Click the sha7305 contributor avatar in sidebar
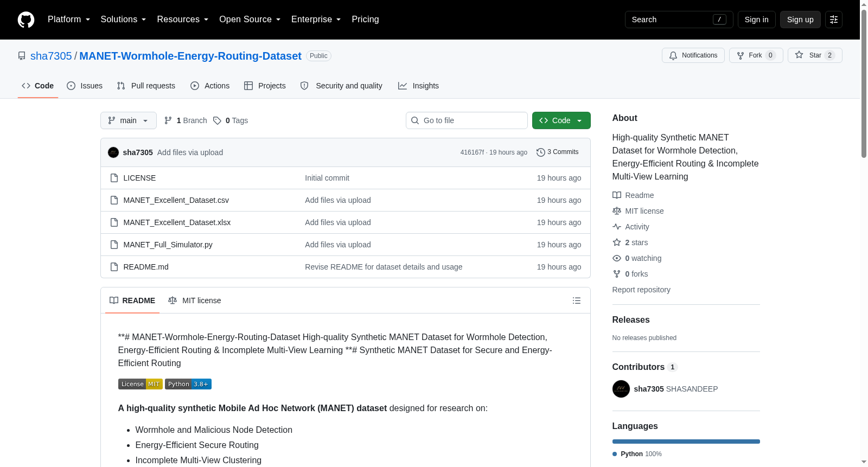The image size is (868, 467). [x=621, y=389]
